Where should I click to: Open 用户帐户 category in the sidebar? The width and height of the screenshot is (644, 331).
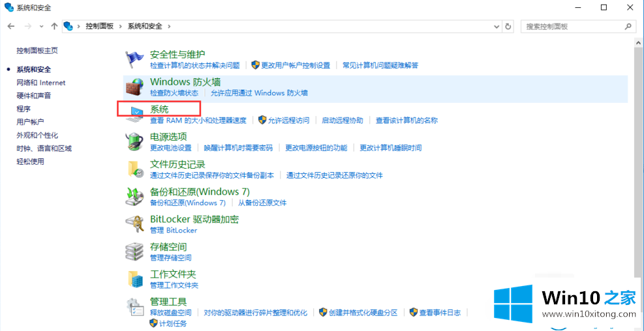coord(31,122)
